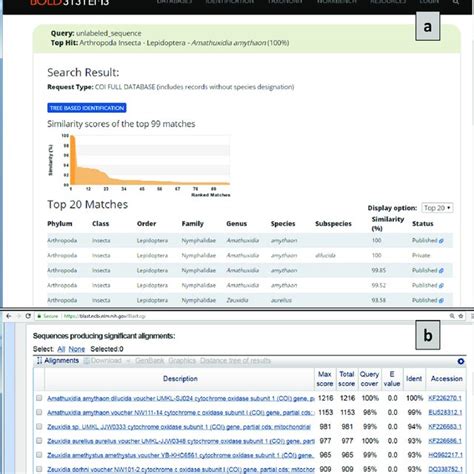Sort by E value column header

392,379
